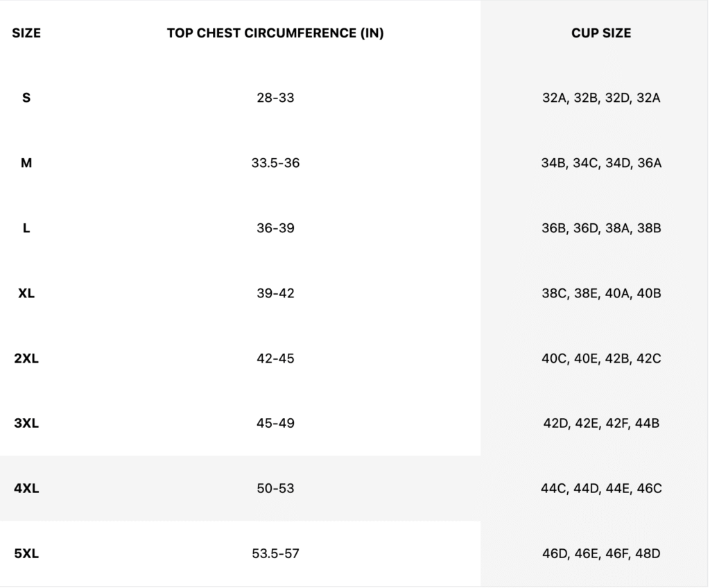Select the 4XL size row label
Screen dimensions: 710x588
(x=26, y=488)
